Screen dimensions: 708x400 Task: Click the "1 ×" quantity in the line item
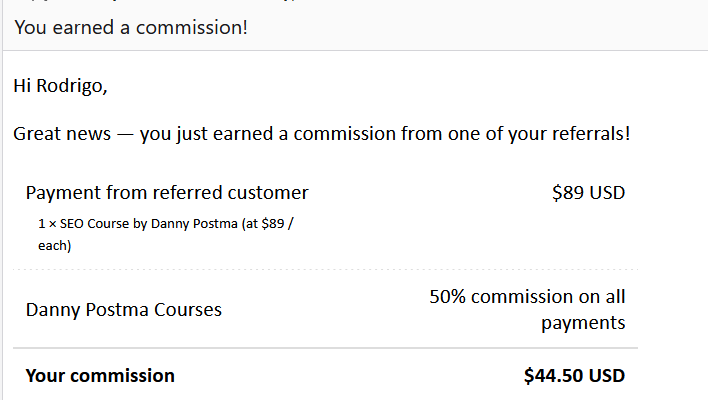point(44,226)
